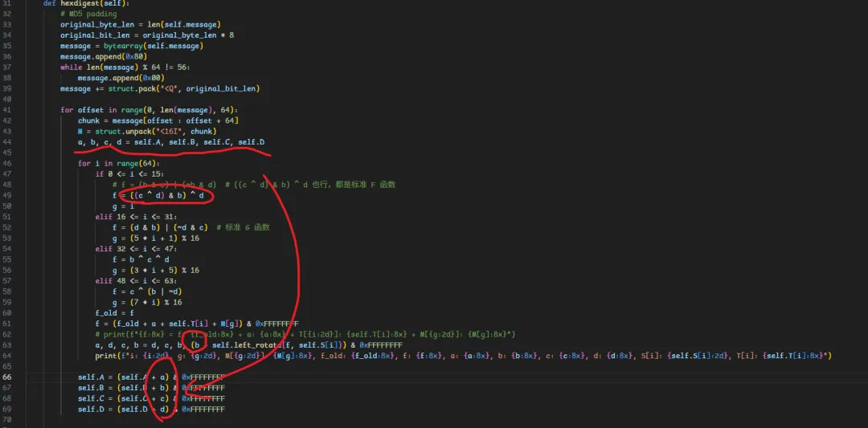This screenshot has height=428, width=868.
Task: Click "original_bit_len = original_byte_len * 8" line
Action: [147, 35]
